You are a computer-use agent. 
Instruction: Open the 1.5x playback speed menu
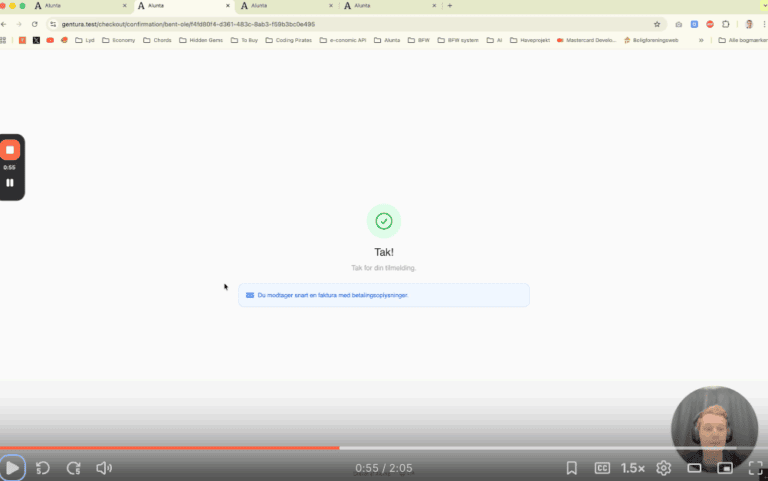point(633,467)
